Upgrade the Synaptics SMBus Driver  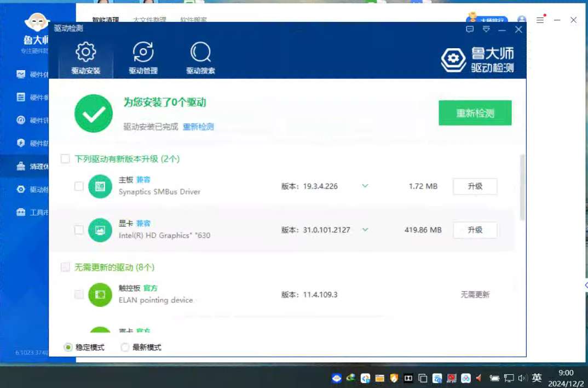point(475,186)
